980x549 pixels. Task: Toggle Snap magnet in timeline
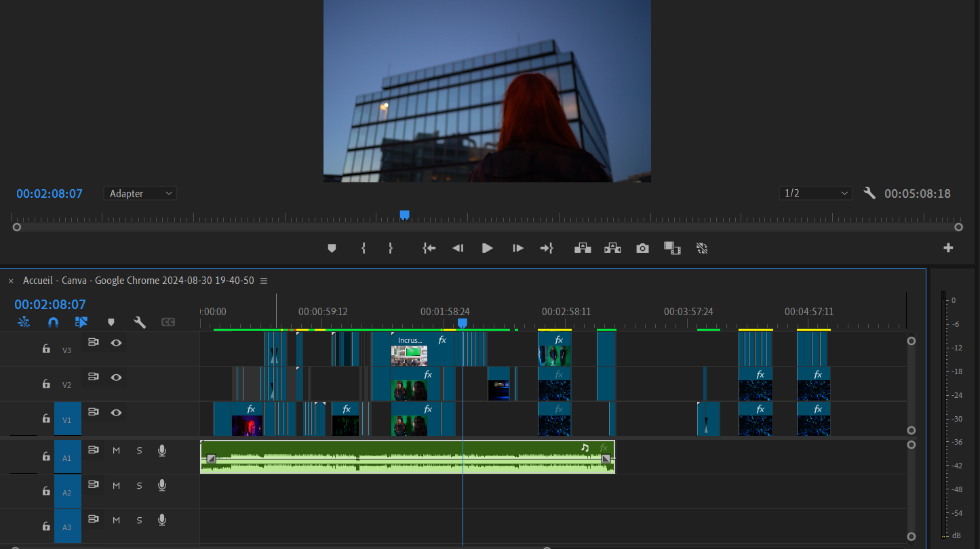point(53,322)
